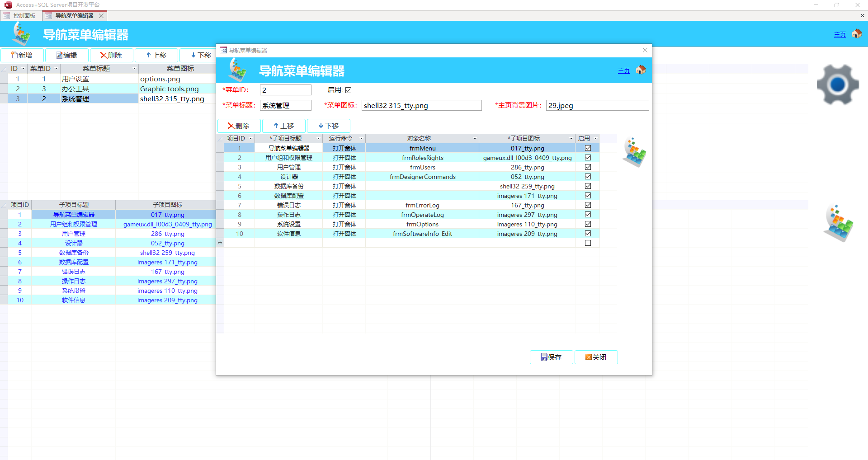This screenshot has width=868, height=460.
Task: Open the 项目ID column dropdown in the dialog
Action: click(x=250, y=138)
